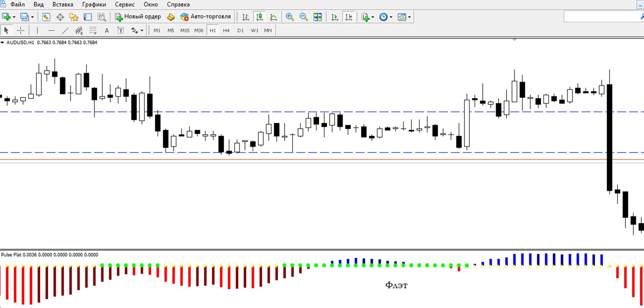Switch to W1 timeframe
Screen dimensions: 644x308
click(x=255, y=31)
